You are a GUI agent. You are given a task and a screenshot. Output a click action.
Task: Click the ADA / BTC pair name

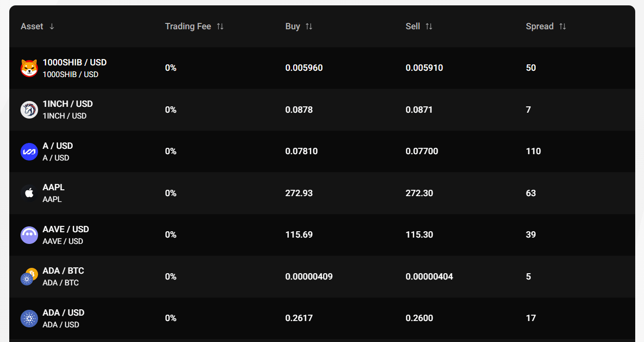point(63,271)
